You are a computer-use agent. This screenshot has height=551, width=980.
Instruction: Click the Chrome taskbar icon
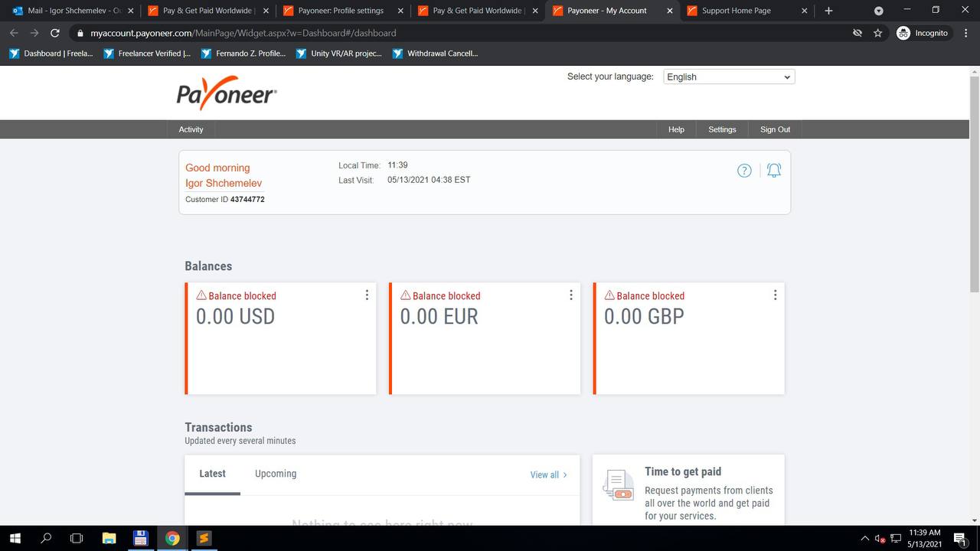coord(172,538)
